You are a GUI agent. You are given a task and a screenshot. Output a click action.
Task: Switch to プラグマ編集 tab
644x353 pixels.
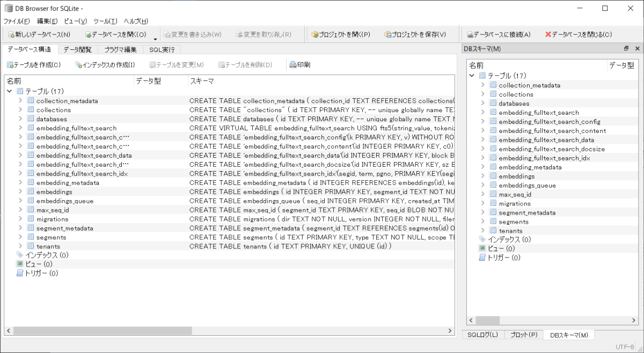(120, 49)
